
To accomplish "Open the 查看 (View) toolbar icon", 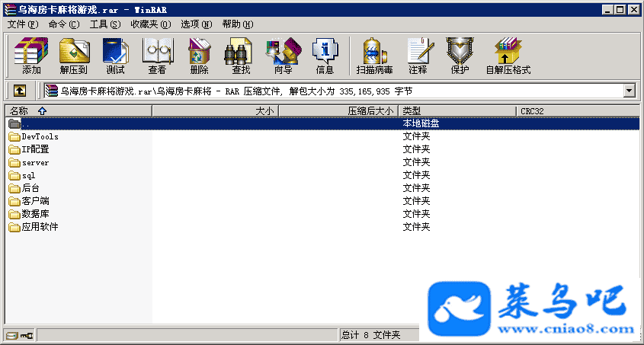I will tap(157, 56).
